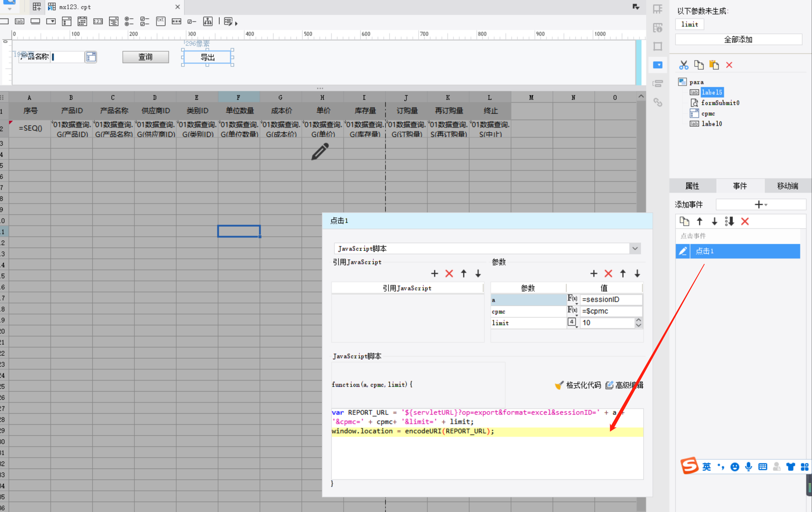812x512 pixels.
Task: Edit event 点击1 via pencil icon
Action: click(683, 251)
